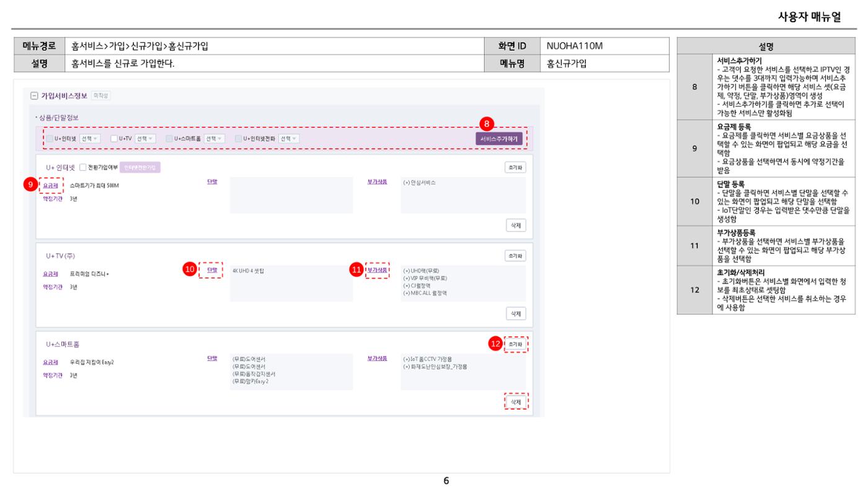Click the (+)안심서비스 add-on entry

[420, 182]
